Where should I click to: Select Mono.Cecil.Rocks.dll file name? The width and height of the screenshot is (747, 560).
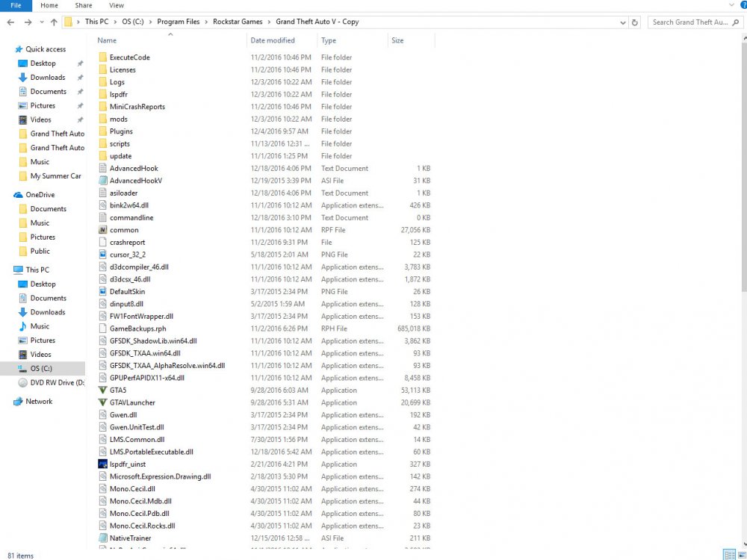pos(143,526)
